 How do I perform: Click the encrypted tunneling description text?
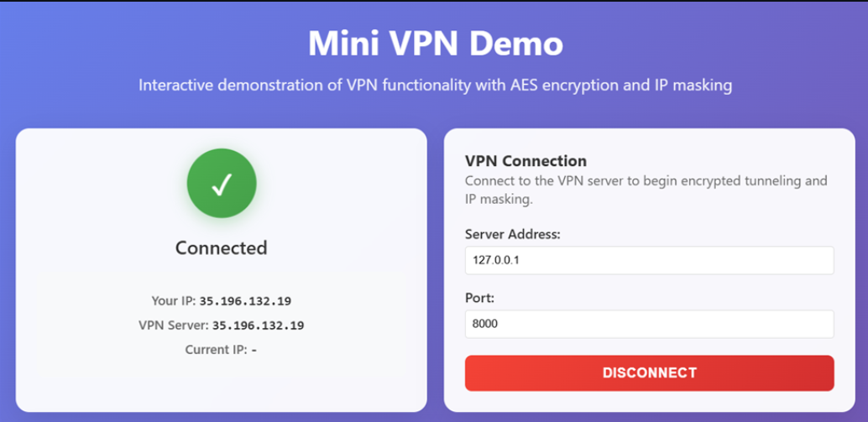(646, 181)
